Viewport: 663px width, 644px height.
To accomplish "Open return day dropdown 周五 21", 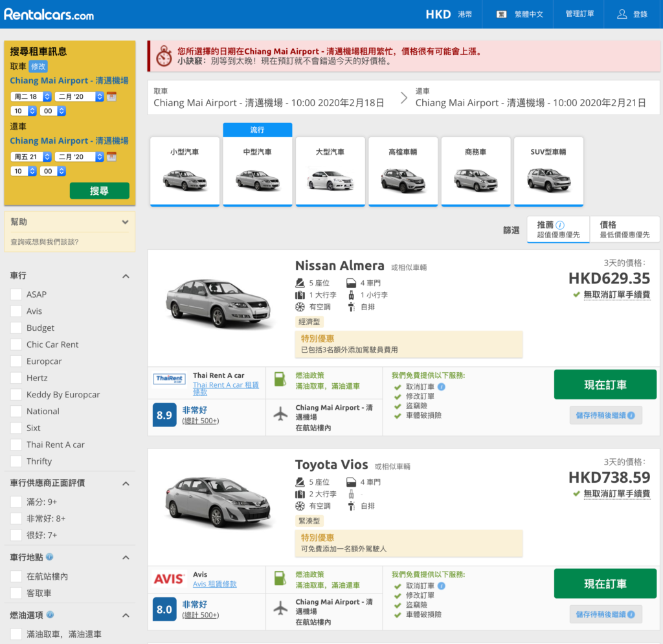I will pos(31,157).
